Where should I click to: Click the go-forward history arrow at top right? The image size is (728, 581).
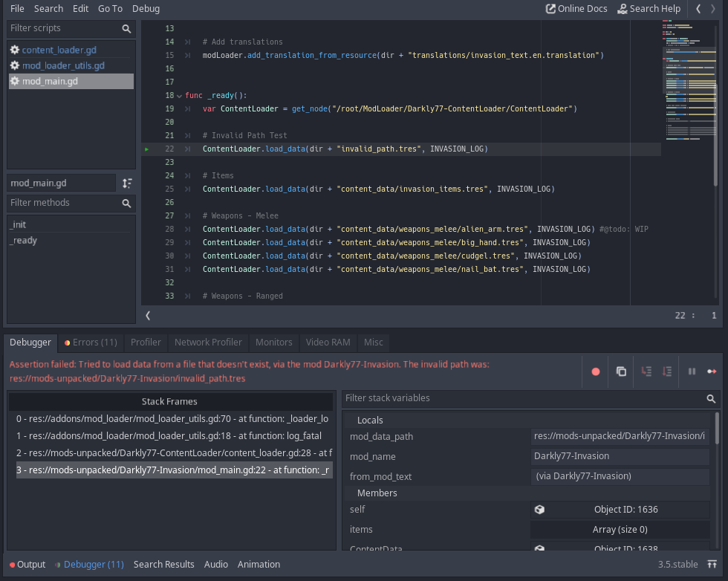[x=715, y=9]
